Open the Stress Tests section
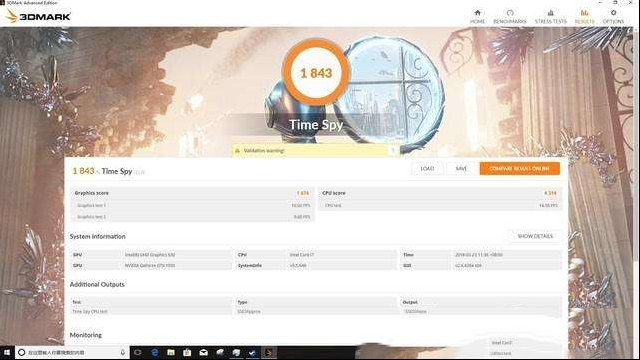The height and width of the screenshot is (360, 640). point(551,16)
